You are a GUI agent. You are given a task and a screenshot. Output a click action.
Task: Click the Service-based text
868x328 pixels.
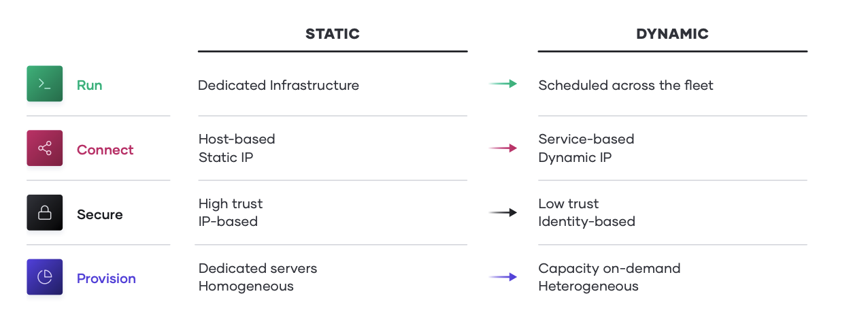(x=586, y=139)
